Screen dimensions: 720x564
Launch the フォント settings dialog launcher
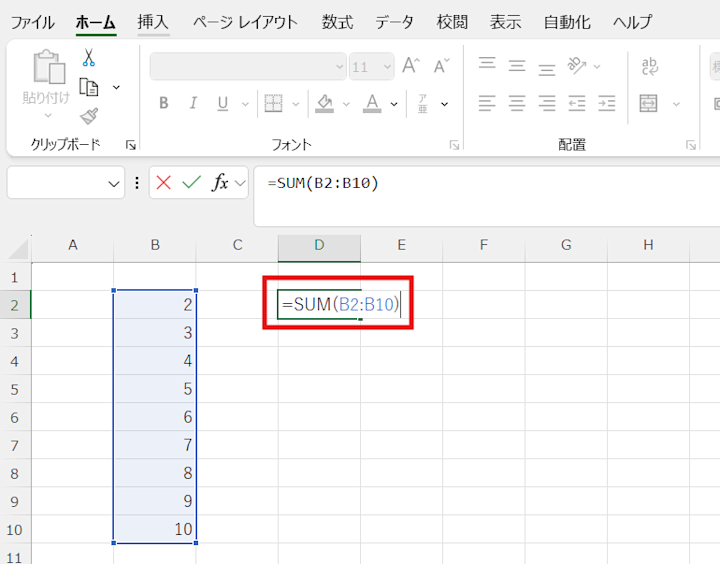click(454, 146)
